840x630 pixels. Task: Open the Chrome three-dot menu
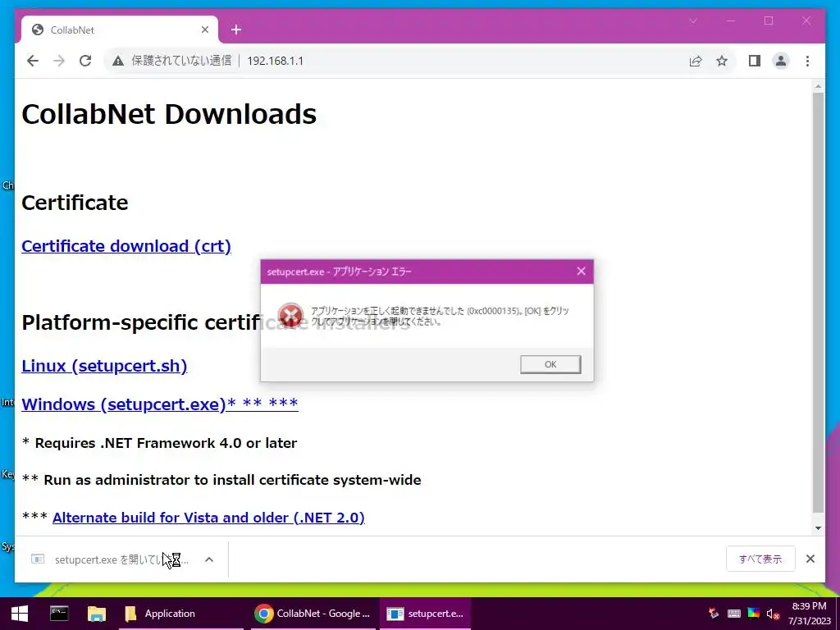[807, 61]
